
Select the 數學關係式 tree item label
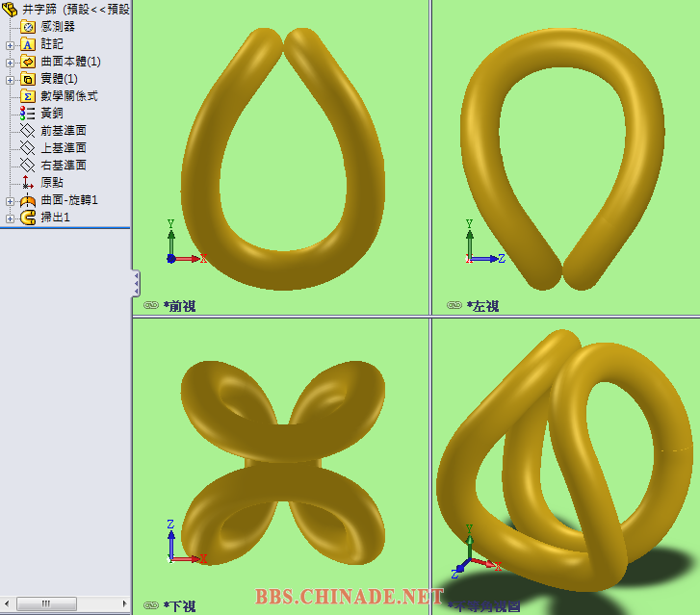(x=69, y=96)
